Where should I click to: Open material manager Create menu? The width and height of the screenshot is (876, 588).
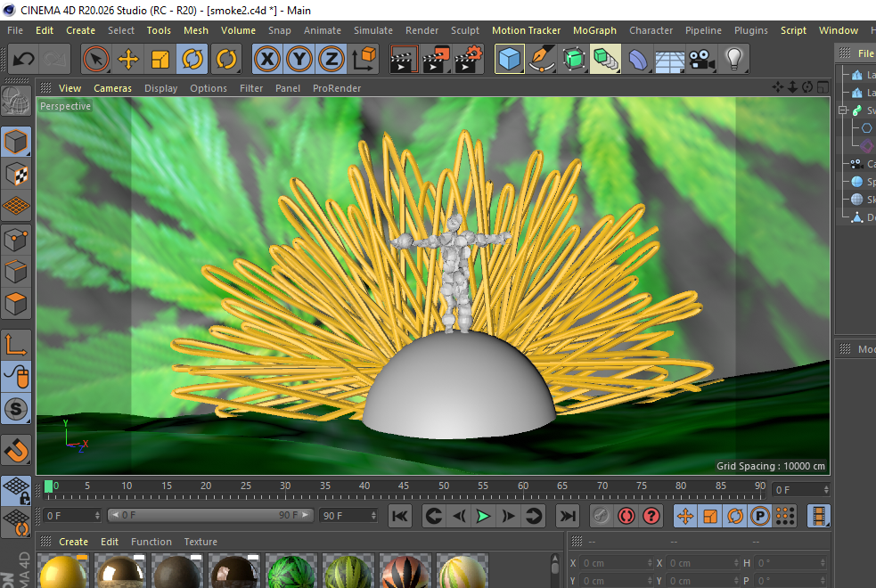tap(73, 542)
